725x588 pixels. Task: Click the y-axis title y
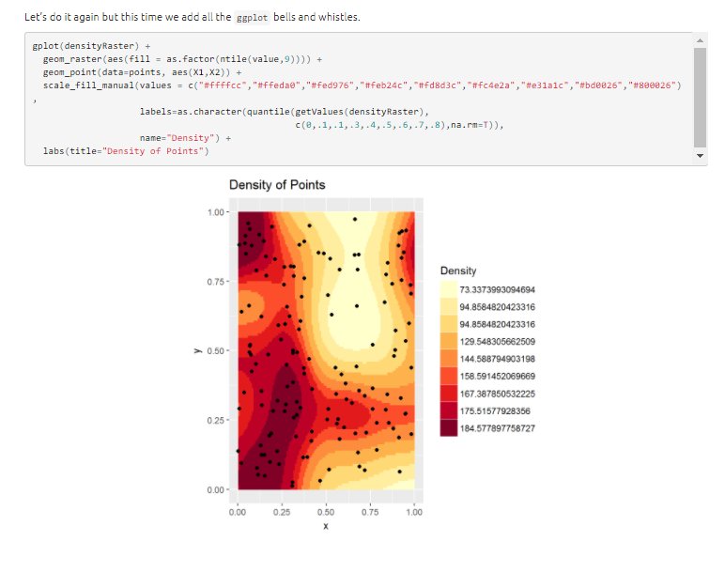pyautogui.click(x=198, y=351)
